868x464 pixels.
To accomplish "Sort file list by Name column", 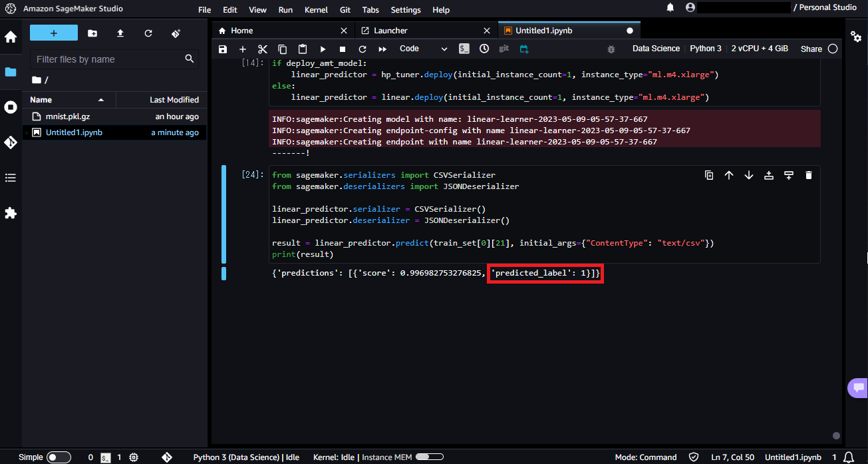I will coord(70,100).
